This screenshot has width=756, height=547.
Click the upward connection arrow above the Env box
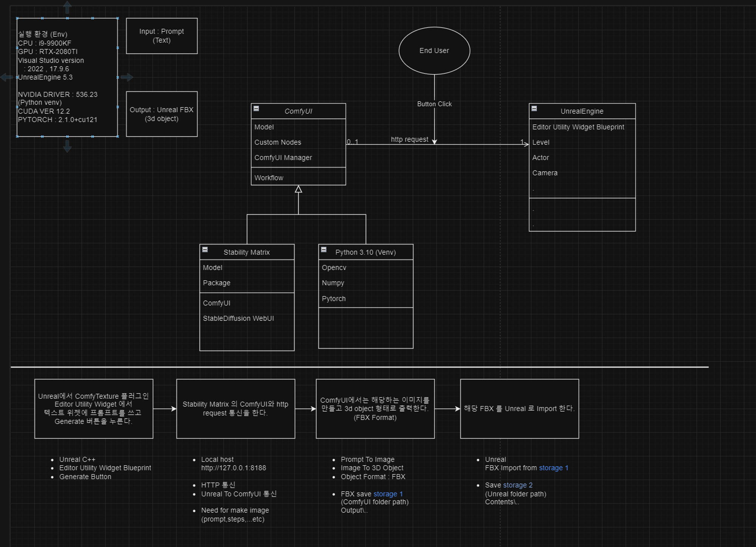[x=67, y=6]
